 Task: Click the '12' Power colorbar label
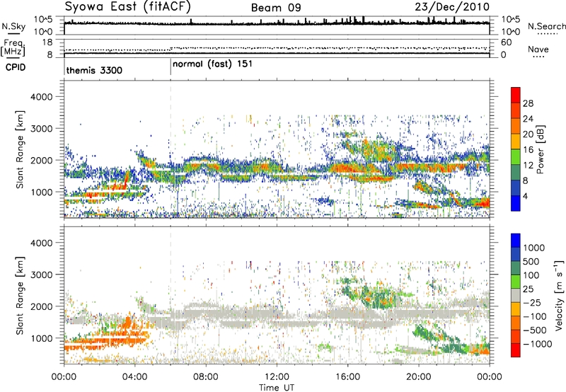point(528,166)
